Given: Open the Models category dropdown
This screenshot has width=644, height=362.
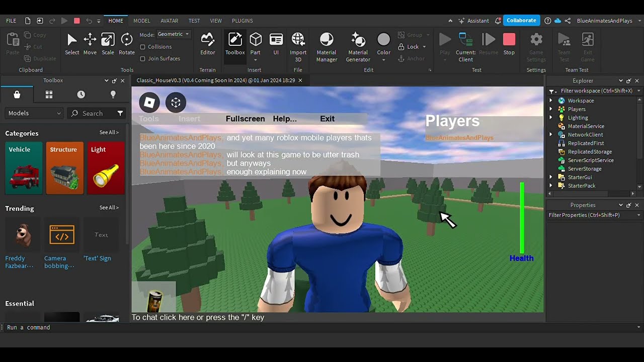Looking at the screenshot, I should 34,113.
